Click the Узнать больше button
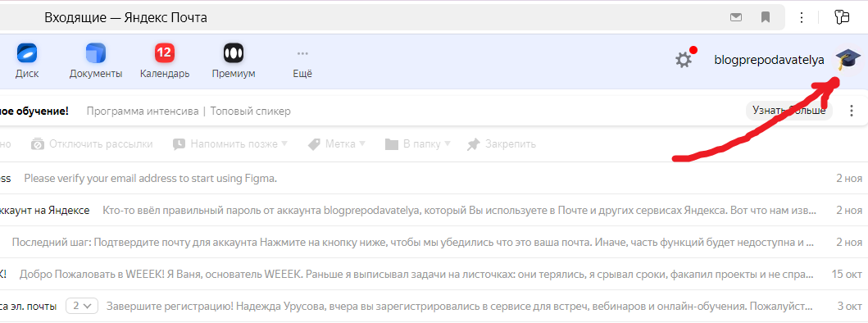This screenshot has width=868, height=323. [x=788, y=111]
